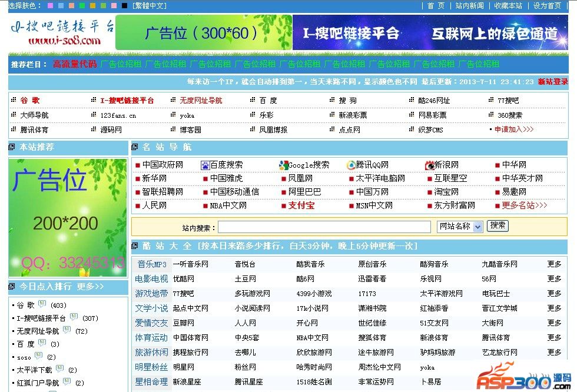Viewport: 577px width, 392px height.
Task: Open the 首页 top nav link
Action: tap(436, 5)
